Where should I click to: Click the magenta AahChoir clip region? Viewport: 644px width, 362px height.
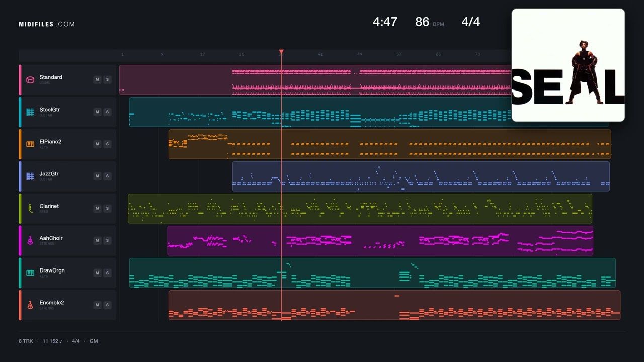click(x=380, y=240)
